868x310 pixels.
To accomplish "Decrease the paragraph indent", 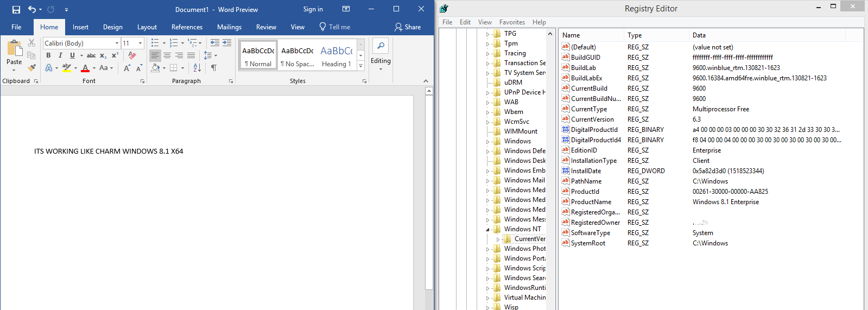I will pos(215,42).
